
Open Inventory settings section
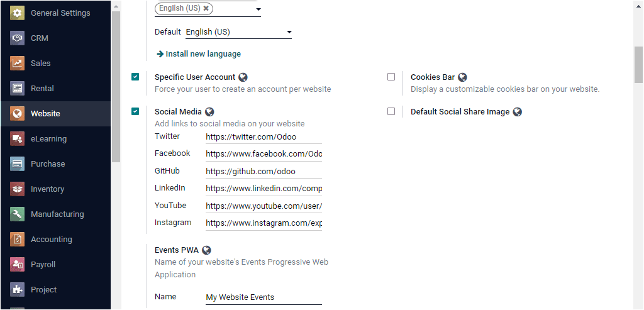(x=55, y=189)
